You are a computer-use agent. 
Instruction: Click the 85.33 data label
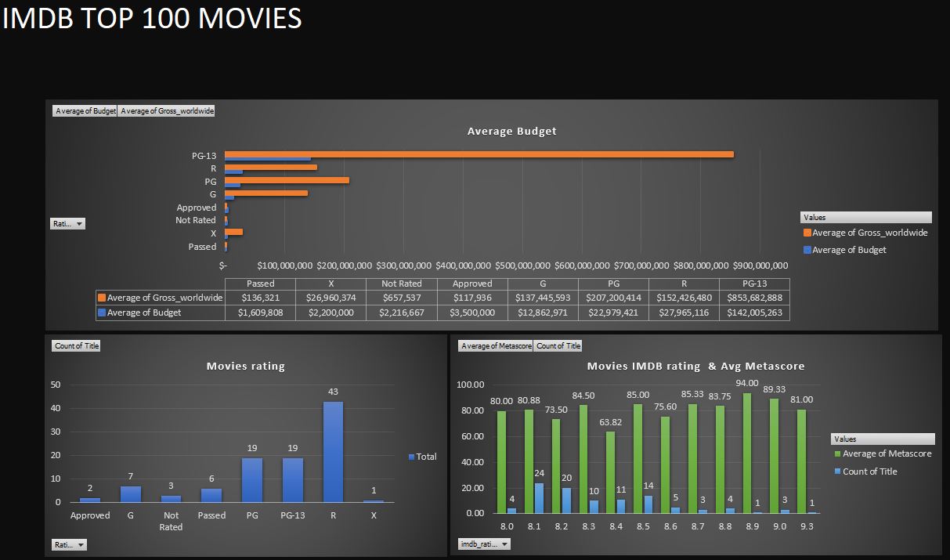693,395
